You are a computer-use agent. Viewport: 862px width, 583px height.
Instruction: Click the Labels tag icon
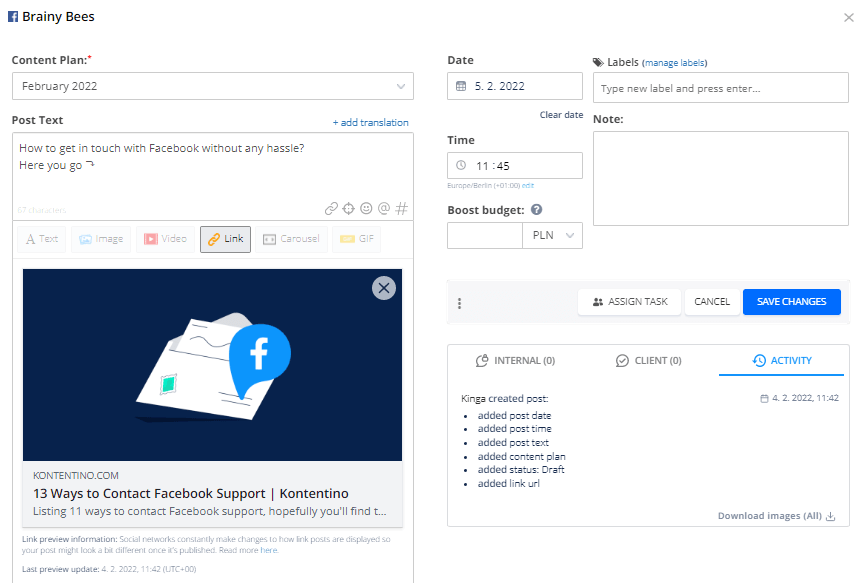point(598,62)
